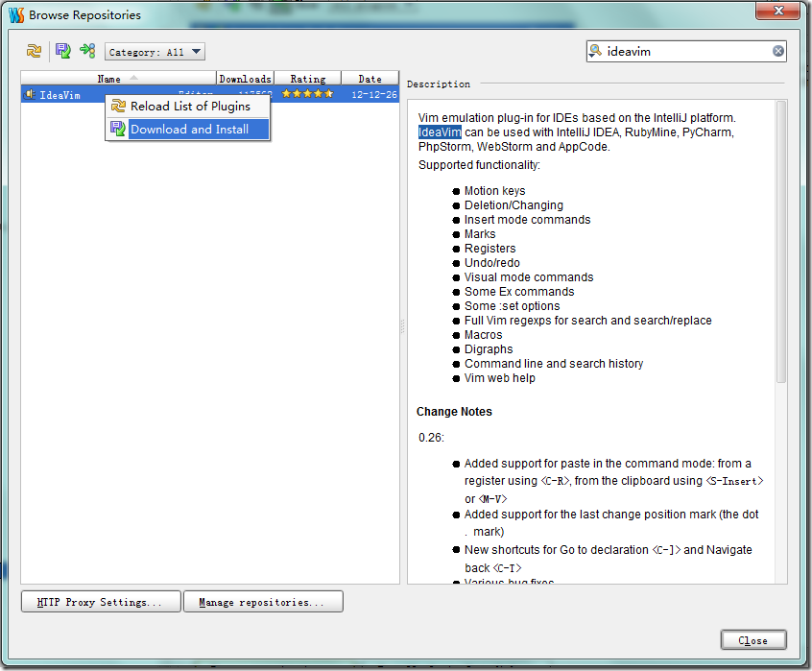Choose Download and Install from context menu
812x671 pixels.
[x=188, y=130]
